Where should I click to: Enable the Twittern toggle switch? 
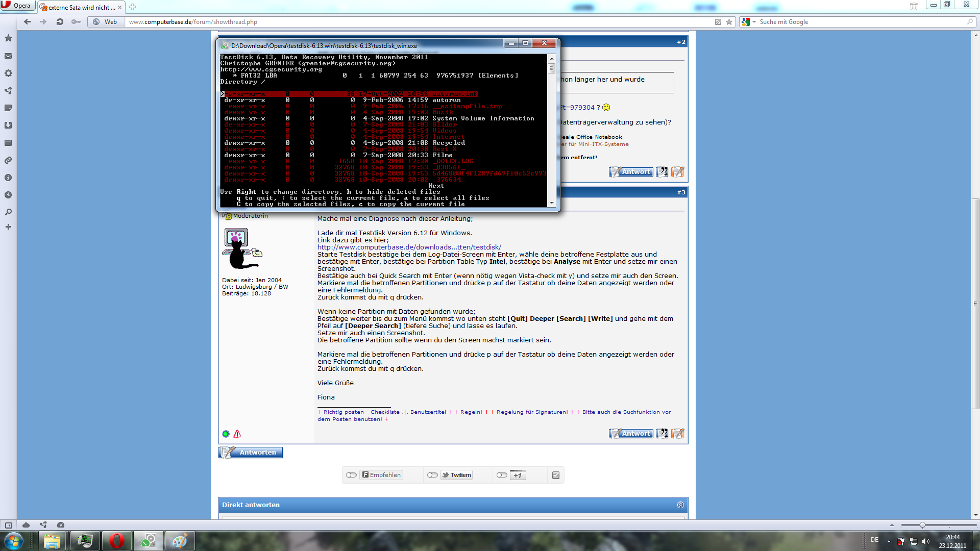(432, 475)
